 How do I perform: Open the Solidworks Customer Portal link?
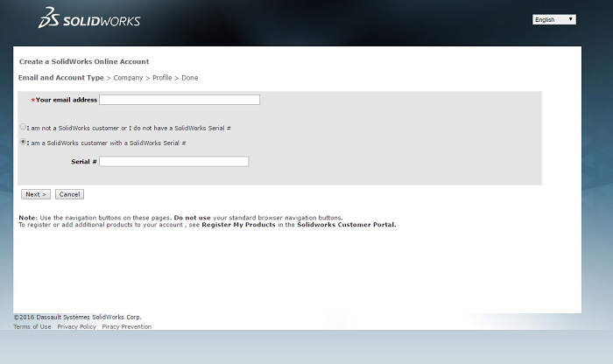pyautogui.click(x=347, y=225)
